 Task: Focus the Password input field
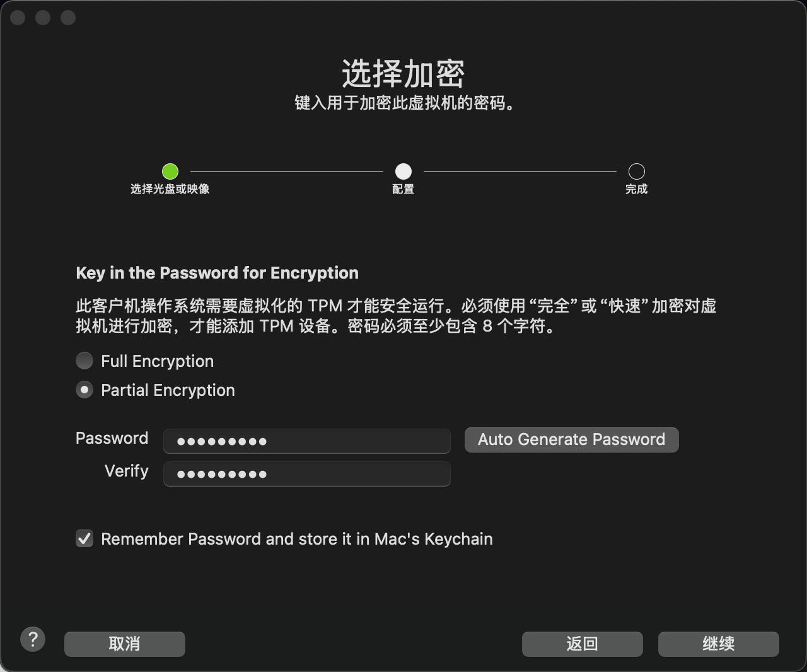coord(307,441)
